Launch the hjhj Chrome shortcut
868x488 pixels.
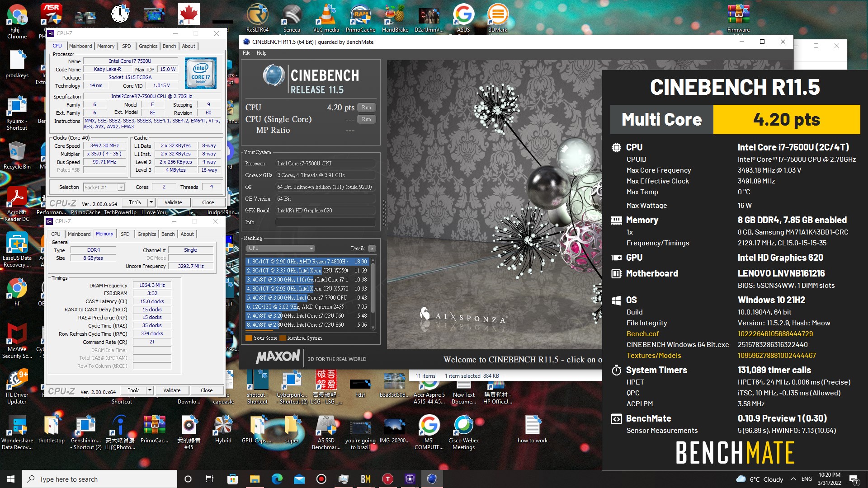coord(17,21)
